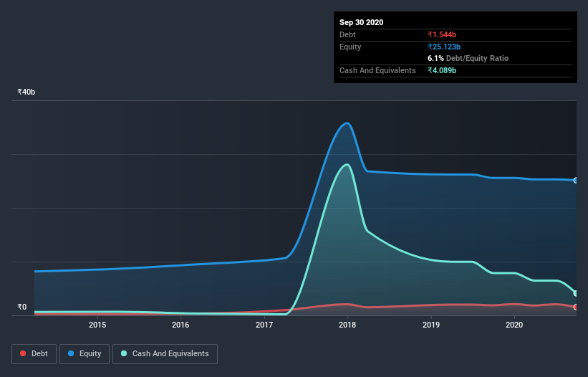Click the Sep 30 2020 tooltip date
This screenshot has width=588, height=377.
point(361,22)
